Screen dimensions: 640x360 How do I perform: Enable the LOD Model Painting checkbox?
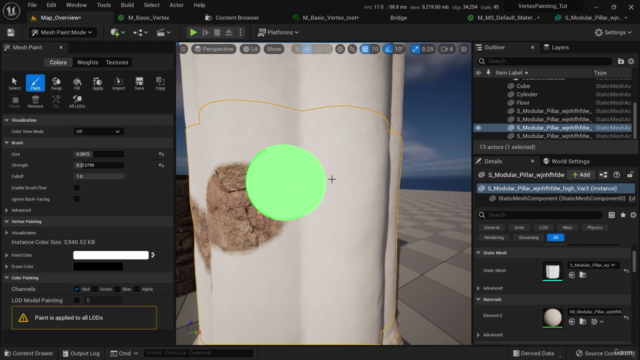point(77,300)
